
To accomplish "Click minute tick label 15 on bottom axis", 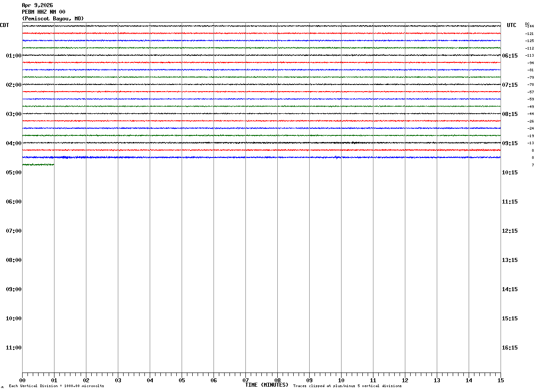I will point(501,380).
